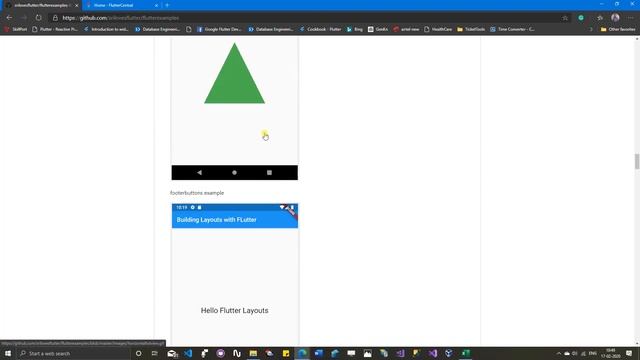
Task: Open the Other favorites folder
Action: tap(618, 29)
